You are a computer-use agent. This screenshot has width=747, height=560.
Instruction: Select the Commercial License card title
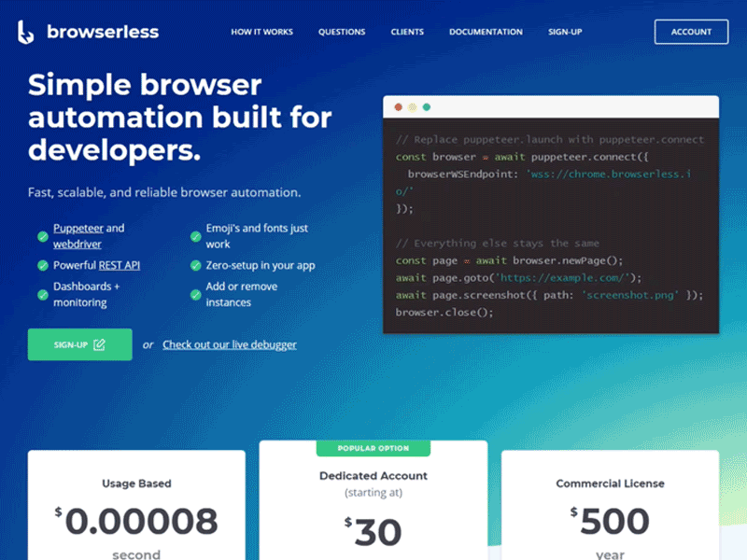(x=611, y=483)
